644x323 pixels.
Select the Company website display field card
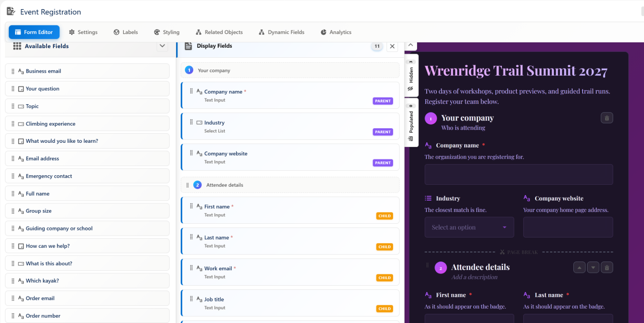pyautogui.click(x=290, y=157)
